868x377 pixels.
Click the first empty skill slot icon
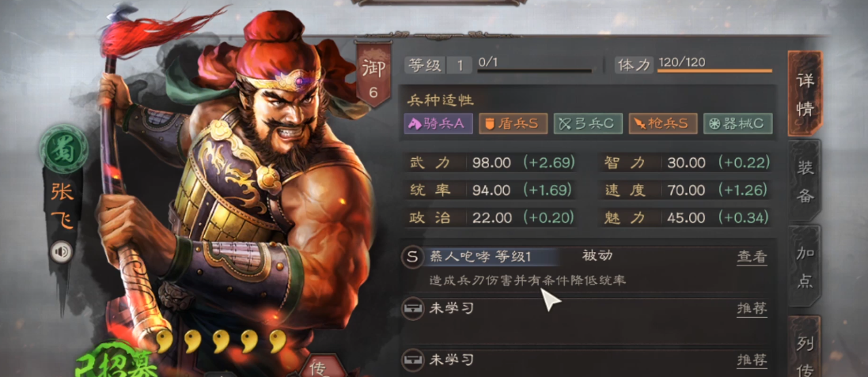pos(411,308)
